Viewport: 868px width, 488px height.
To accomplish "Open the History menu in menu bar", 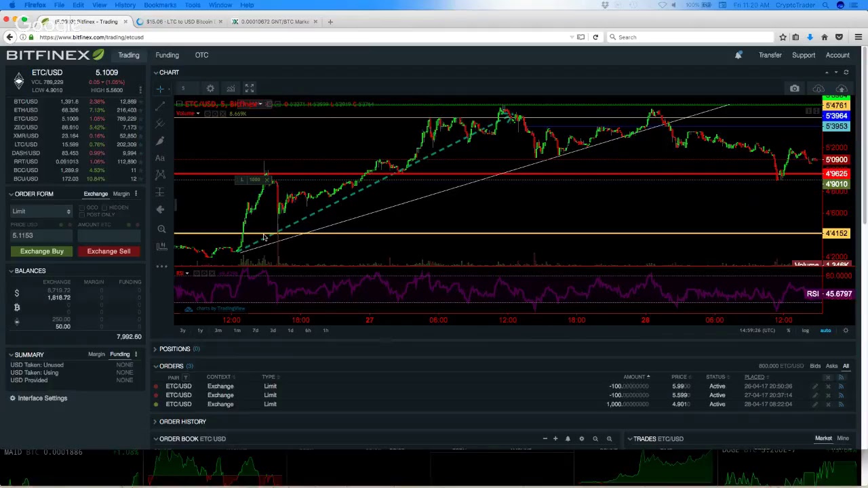I will 125,5.
